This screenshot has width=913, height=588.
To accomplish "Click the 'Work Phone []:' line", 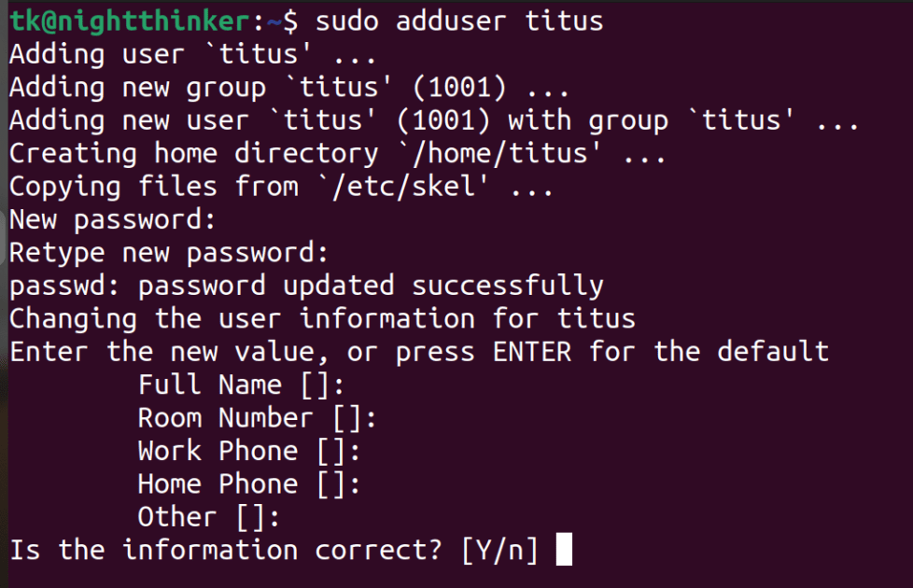I will pos(249,451).
